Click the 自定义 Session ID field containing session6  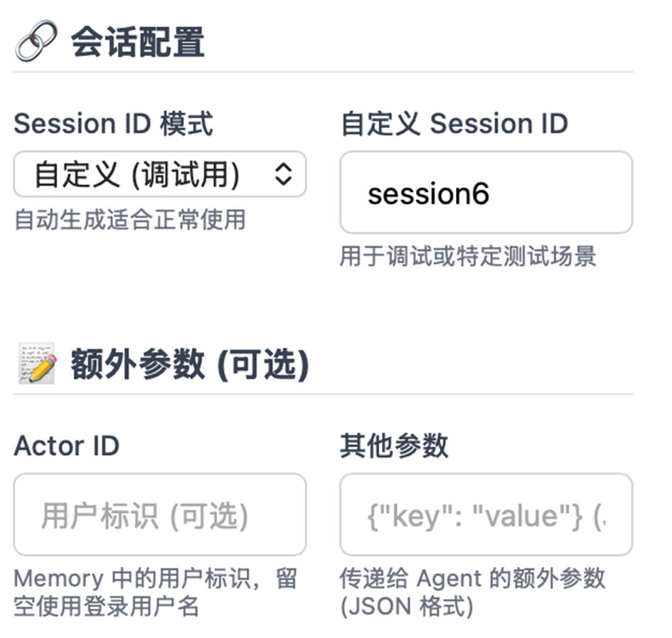pyautogui.click(x=486, y=193)
